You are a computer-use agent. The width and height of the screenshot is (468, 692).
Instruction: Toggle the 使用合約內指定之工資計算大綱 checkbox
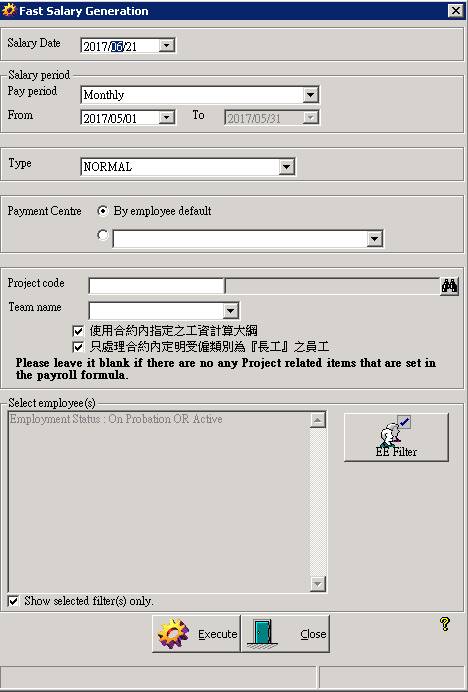pyautogui.click(x=78, y=331)
